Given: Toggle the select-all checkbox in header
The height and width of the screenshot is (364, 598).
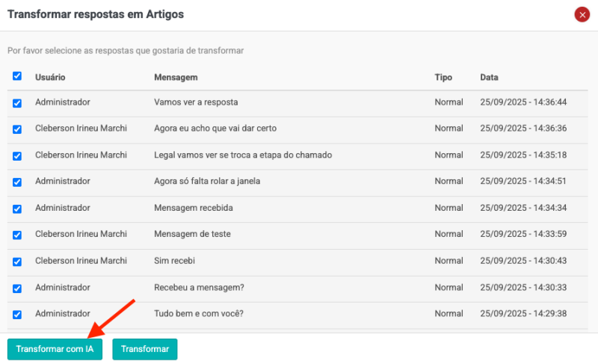Looking at the screenshot, I should (17, 76).
